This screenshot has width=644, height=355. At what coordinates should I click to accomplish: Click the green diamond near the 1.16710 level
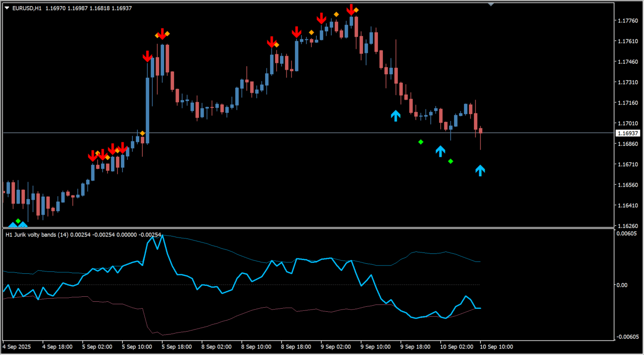(x=451, y=161)
